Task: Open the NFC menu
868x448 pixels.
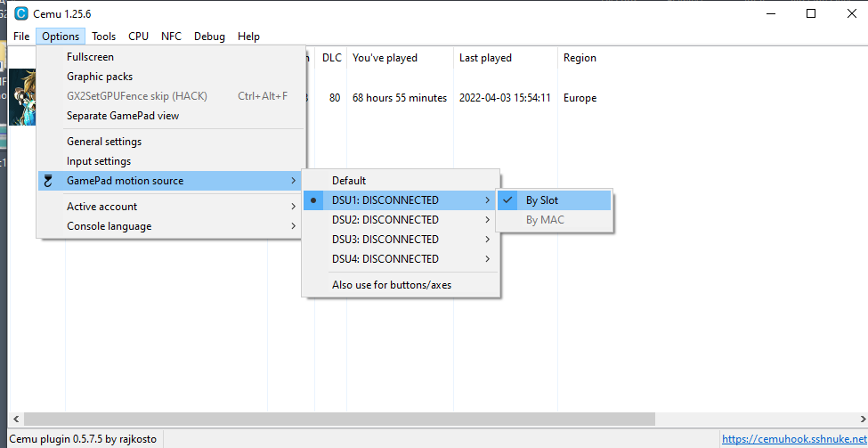Action: (x=171, y=37)
